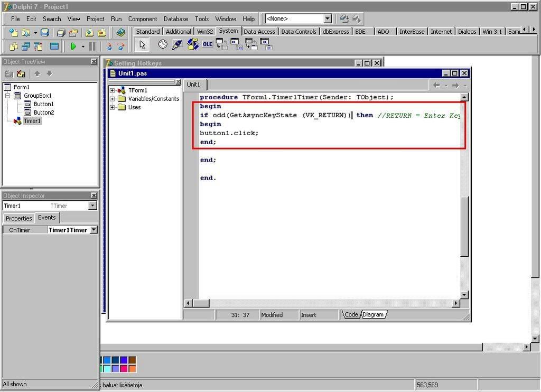Select the PaintBox component in System palette

pos(178,44)
